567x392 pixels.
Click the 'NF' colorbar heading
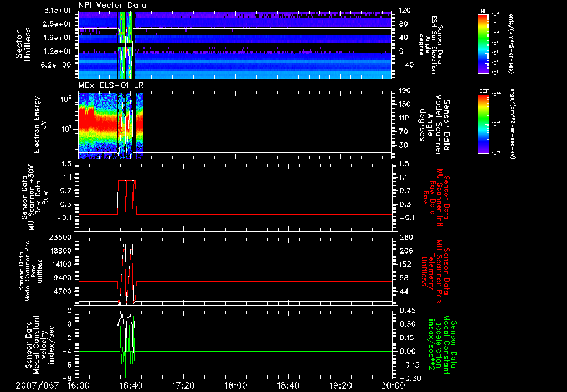[x=484, y=11]
